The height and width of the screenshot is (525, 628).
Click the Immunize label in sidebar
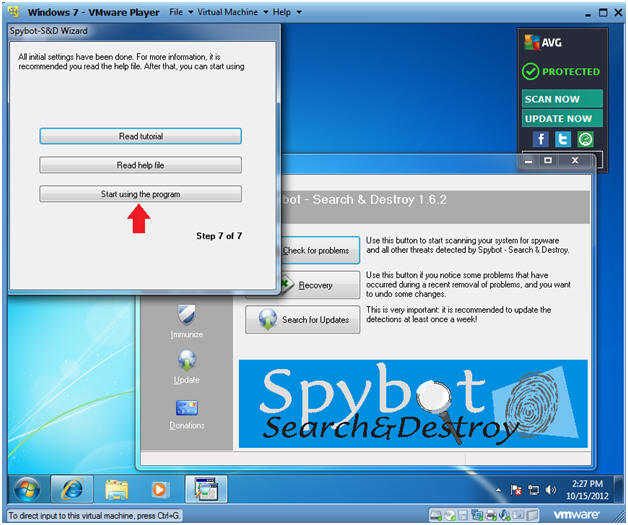point(187,334)
